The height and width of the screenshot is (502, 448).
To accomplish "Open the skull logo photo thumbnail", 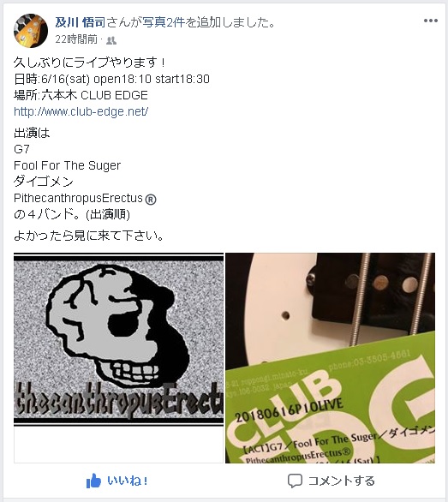I will [118, 357].
